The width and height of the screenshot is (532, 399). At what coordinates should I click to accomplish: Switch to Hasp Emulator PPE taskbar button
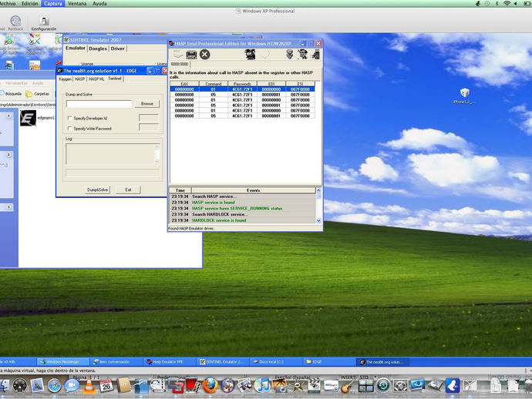point(169,362)
